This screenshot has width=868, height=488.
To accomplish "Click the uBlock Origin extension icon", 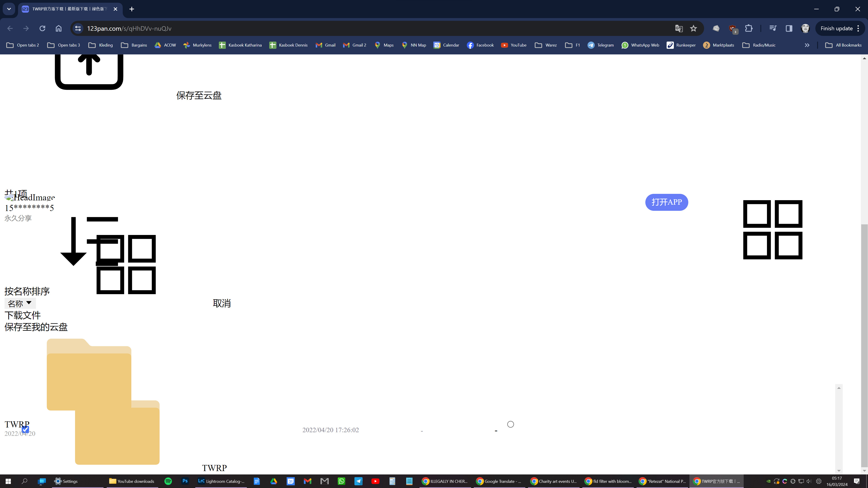I will click(x=733, y=29).
